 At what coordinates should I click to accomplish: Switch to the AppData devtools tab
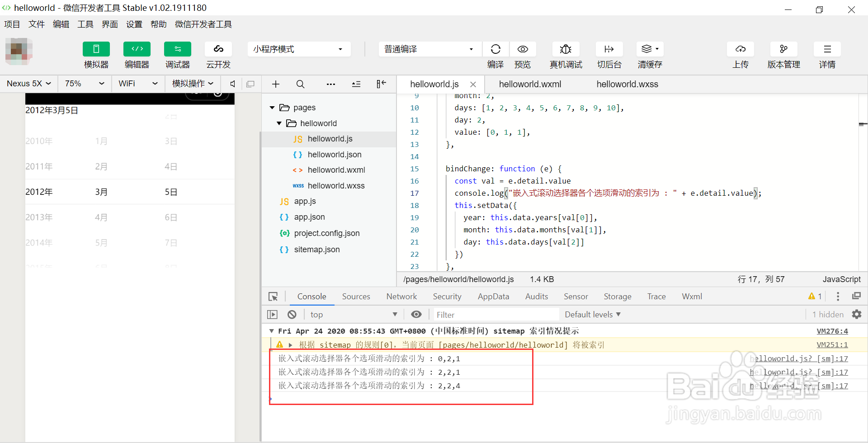pyautogui.click(x=493, y=297)
